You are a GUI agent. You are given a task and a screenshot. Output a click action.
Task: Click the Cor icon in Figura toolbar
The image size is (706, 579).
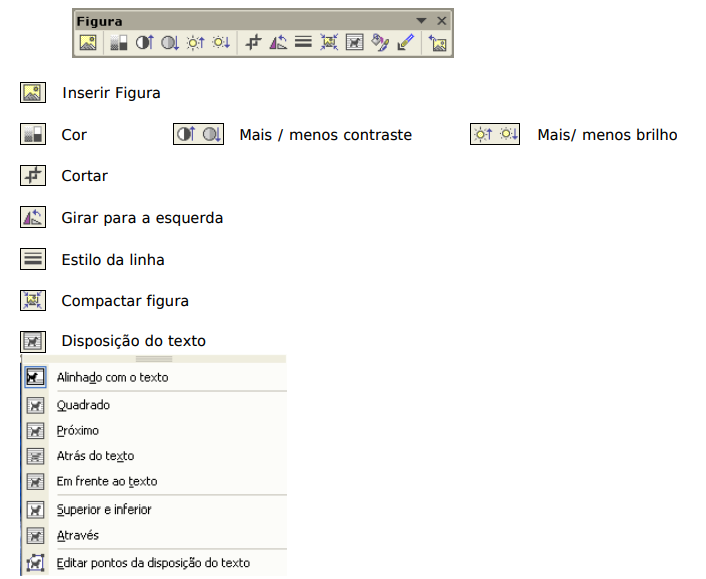[118, 43]
